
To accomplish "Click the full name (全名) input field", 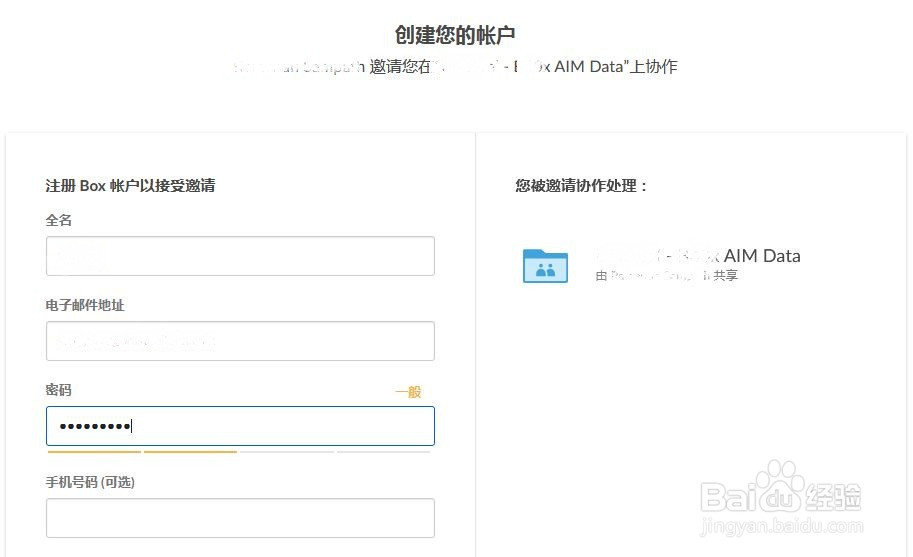I will (240, 256).
